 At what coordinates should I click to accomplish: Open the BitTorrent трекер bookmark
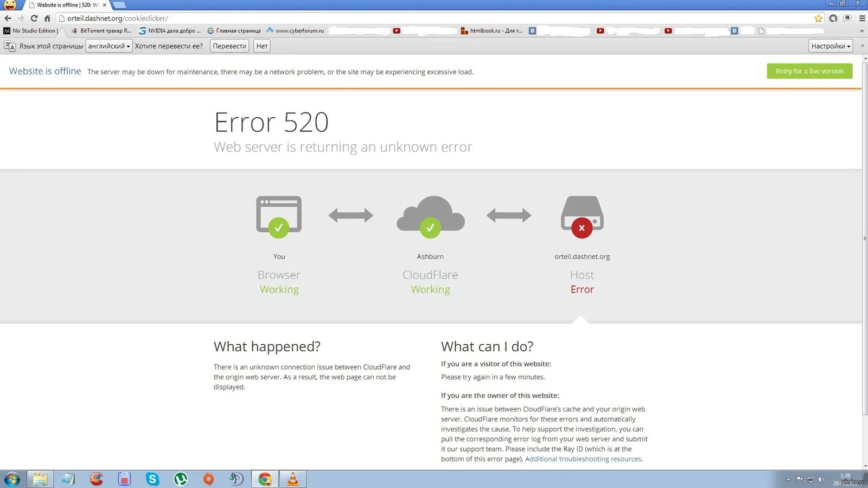[x=101, y=31]
